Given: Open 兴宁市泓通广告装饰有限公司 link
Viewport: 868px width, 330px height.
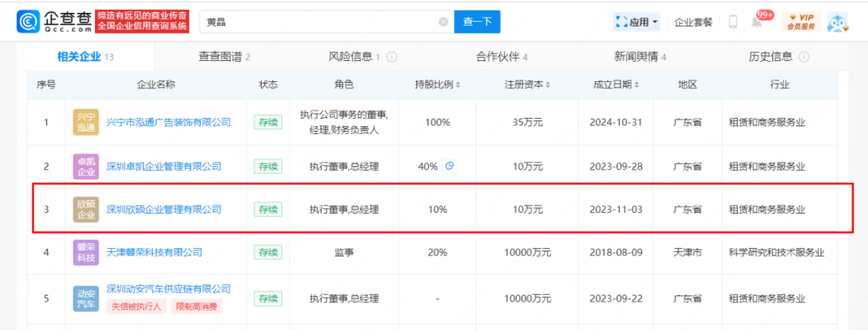Looking at the screenshot, I should click(168, 122).
